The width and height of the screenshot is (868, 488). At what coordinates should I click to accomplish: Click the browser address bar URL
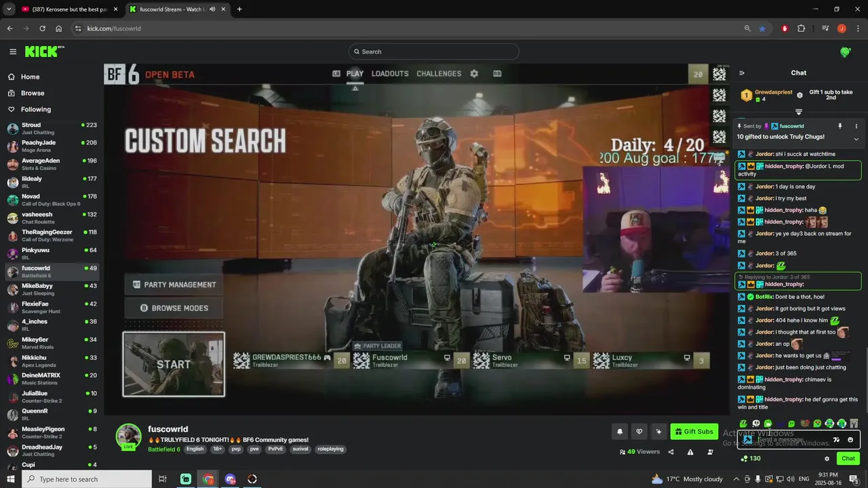[x=114, y=28]
